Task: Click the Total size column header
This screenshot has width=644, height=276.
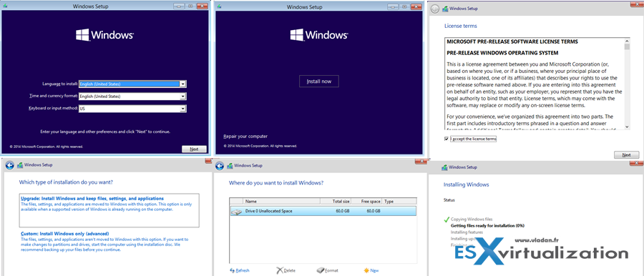Action: [x=336, y=202]
